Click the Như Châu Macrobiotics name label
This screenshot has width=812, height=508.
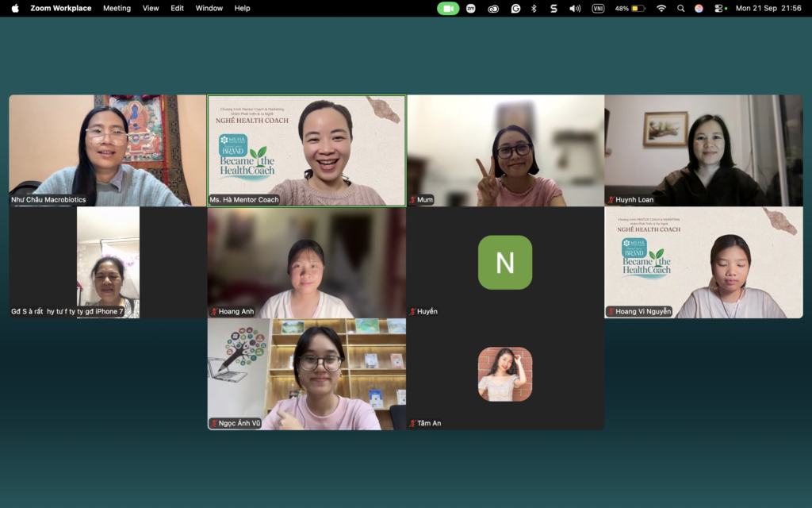coord(48,199)
